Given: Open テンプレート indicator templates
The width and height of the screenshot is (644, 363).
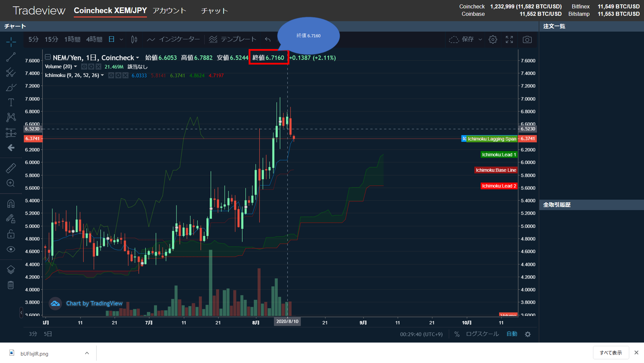Looking at the screenshot, I should (233, 40).
